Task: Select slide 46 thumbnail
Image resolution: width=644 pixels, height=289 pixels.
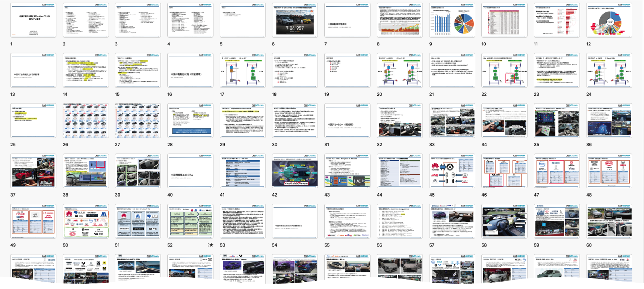Action: pos(505,171)
